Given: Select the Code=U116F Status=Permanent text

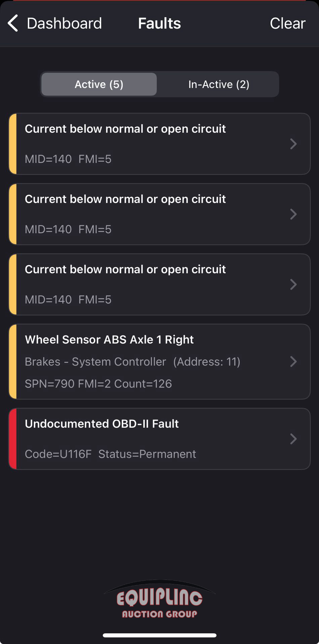Looking at the screenshot, I should pyautogui.click(x=110, y=454).
